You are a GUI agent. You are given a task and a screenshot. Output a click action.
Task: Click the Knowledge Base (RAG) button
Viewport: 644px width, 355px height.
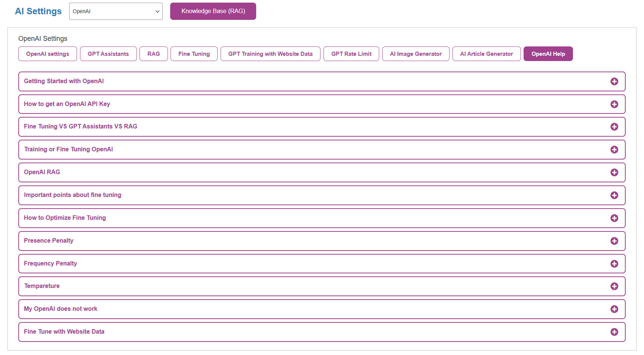(213, 11)
